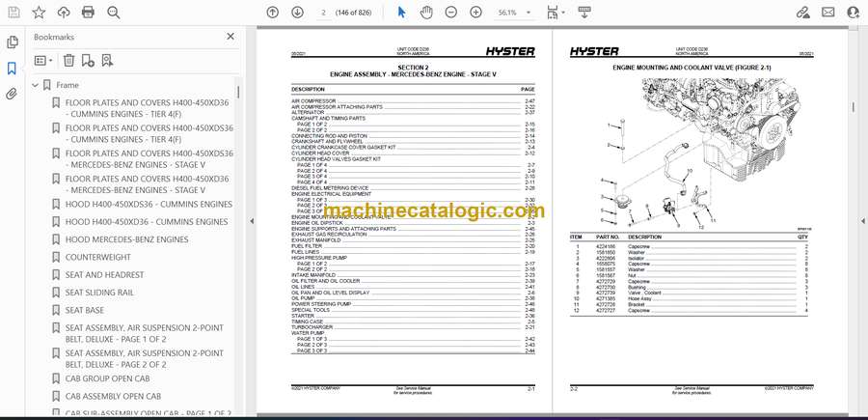Image resolution: width=868 pixels, height=420 pixels.
Task: Open SEAT ASSEMBLY bookmark PAGE 1 OF 2
Action: 145,333
